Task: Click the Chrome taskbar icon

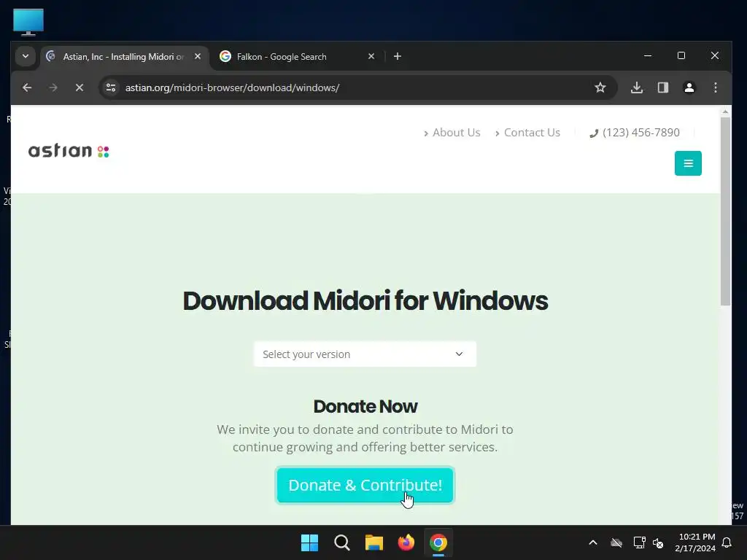Action: click(438, 542)
